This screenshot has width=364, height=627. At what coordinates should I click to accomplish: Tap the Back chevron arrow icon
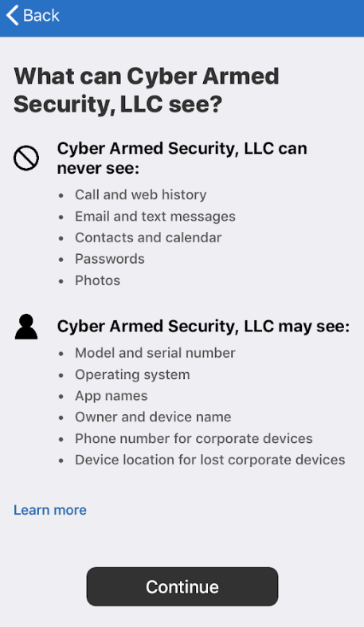coord(12,15)
